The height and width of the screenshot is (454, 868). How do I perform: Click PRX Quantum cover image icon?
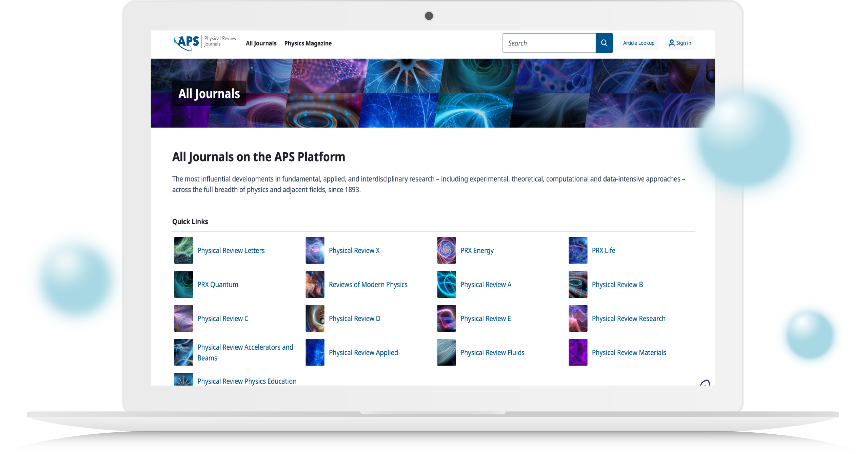(183, 284)
